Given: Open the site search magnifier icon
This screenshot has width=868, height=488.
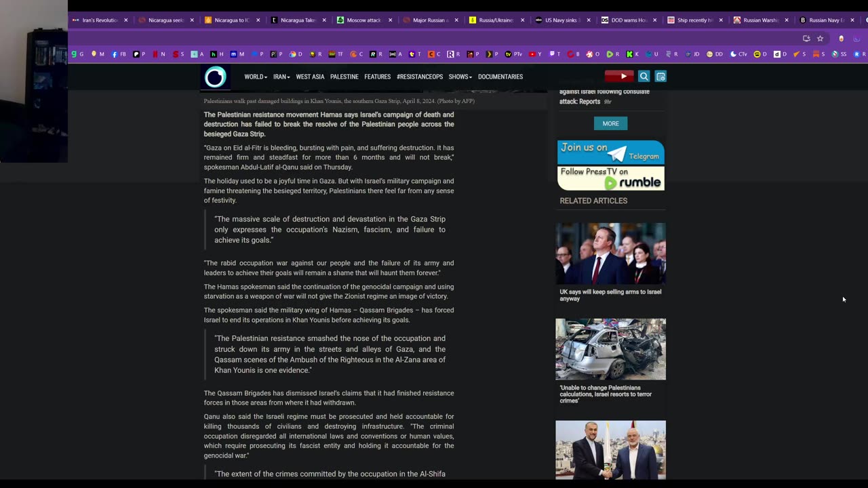Looking at the screenshot, I should 644,77.
